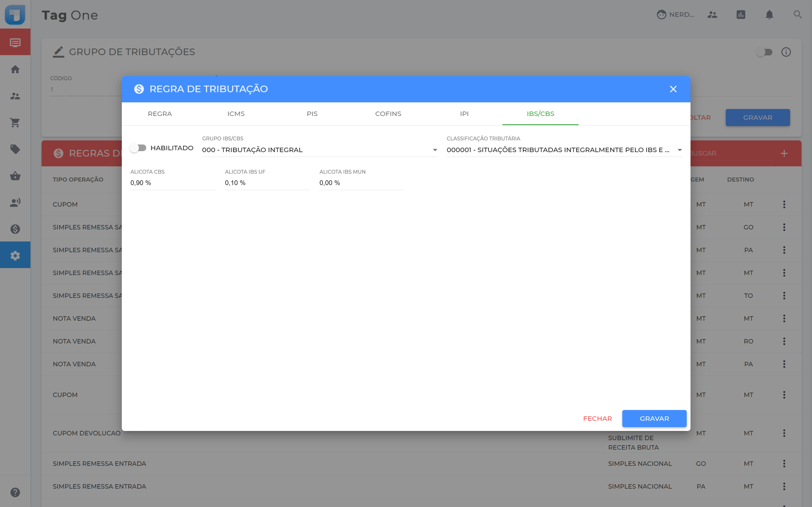Image resolution: width=812 pixels, height=507 pixels.
Task: Open the dollar sign financial sidebar icon
Action: coord(15,229)
